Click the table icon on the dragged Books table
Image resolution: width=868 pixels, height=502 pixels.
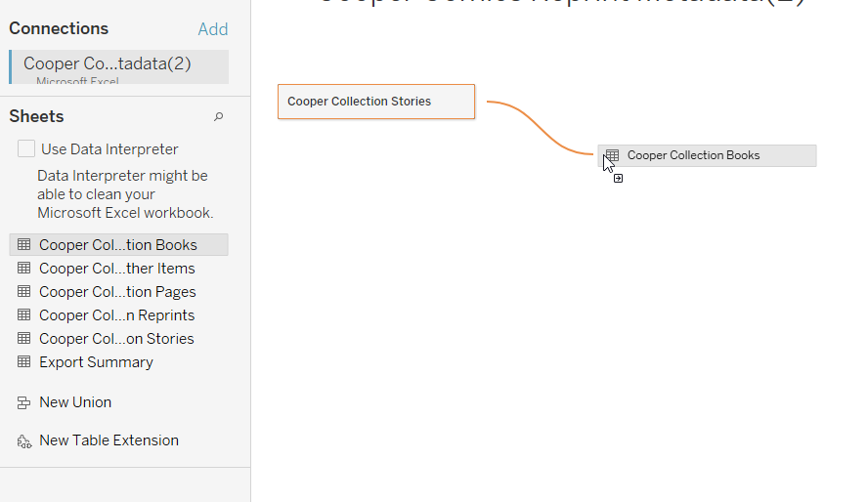(613, 155)
